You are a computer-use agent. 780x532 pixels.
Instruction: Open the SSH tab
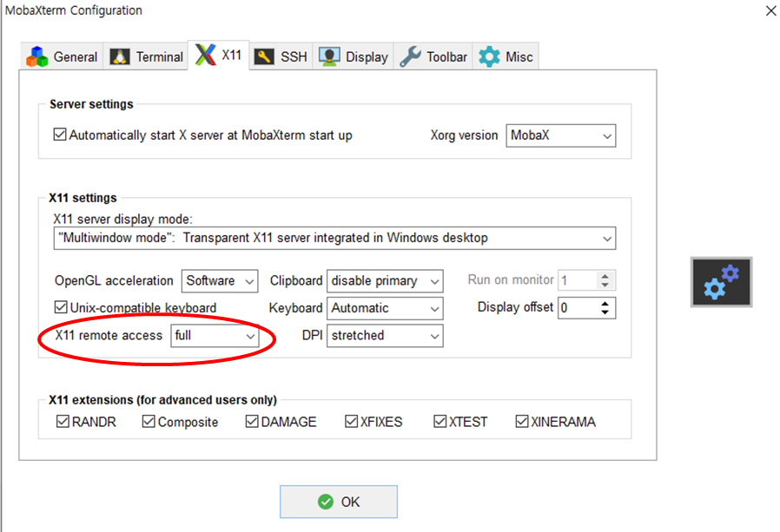(281, 56)
